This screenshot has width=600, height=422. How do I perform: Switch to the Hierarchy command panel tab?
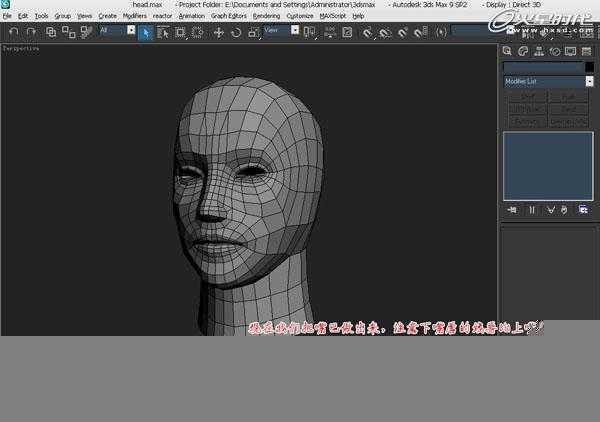pyautogui.click(x=539, y=51)
